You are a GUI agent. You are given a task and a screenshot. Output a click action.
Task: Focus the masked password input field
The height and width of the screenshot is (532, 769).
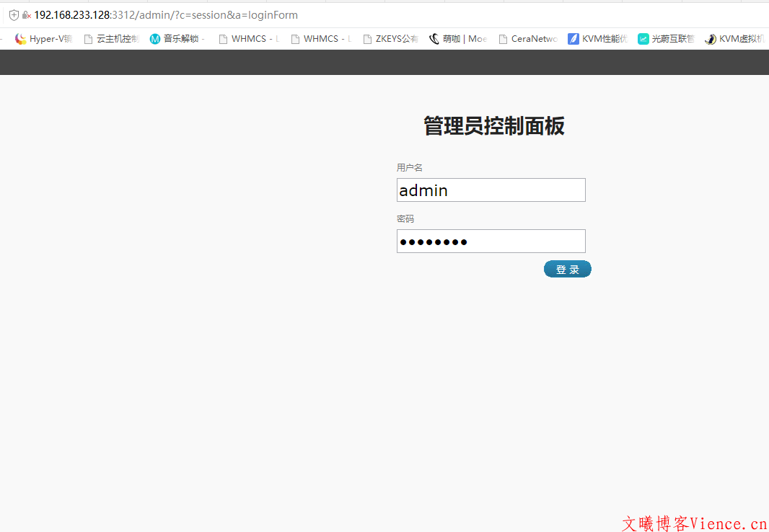(x=491, y=241)
